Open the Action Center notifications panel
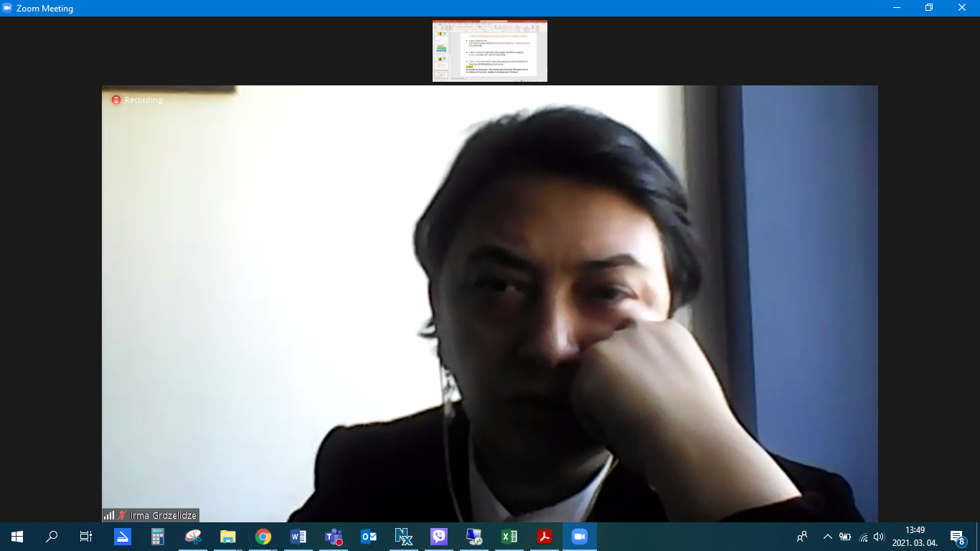The height and width of the screenshot is (551, 980). click(957, 537)
